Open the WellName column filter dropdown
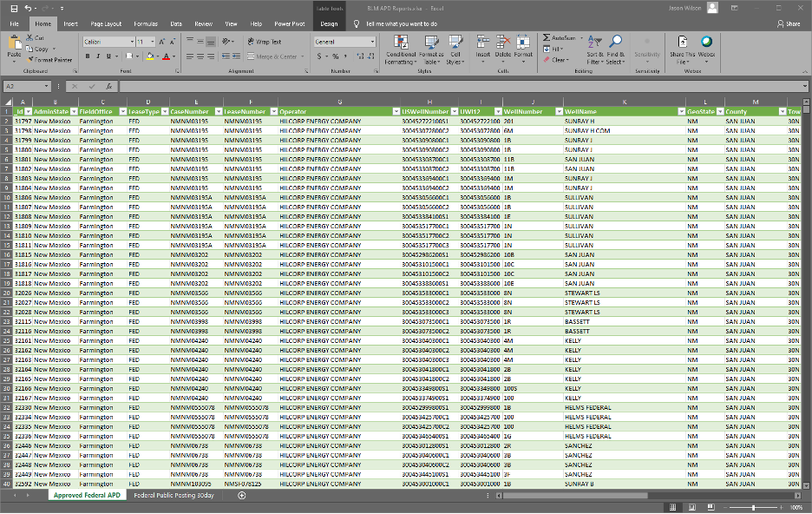812x514 pixels. (682, 111)
